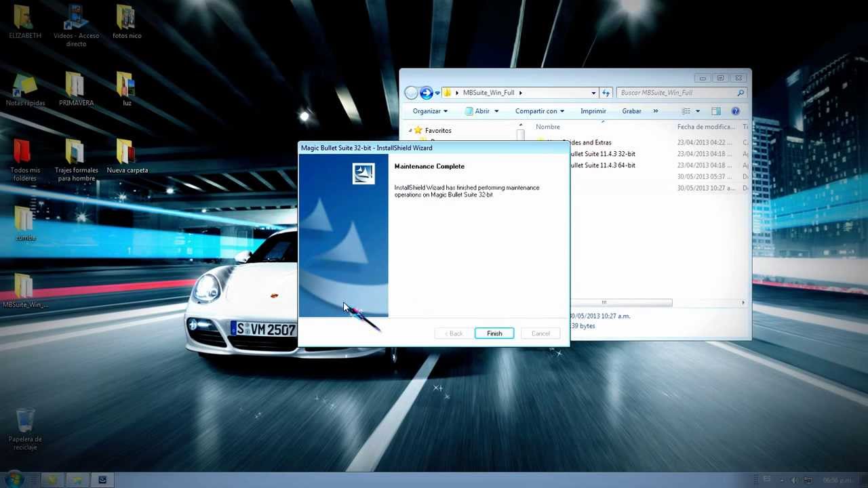Click the change view icon in Explorer
Screen dimensions: 868x488
point(686,111)
